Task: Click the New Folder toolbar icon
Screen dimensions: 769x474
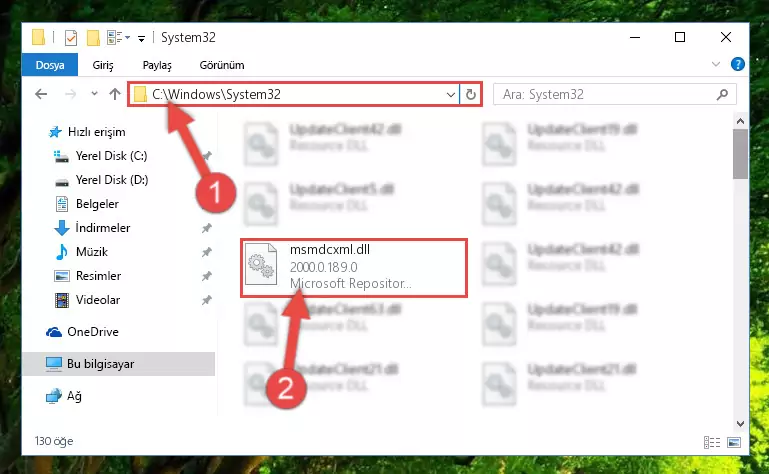Action: coord(93,37)
